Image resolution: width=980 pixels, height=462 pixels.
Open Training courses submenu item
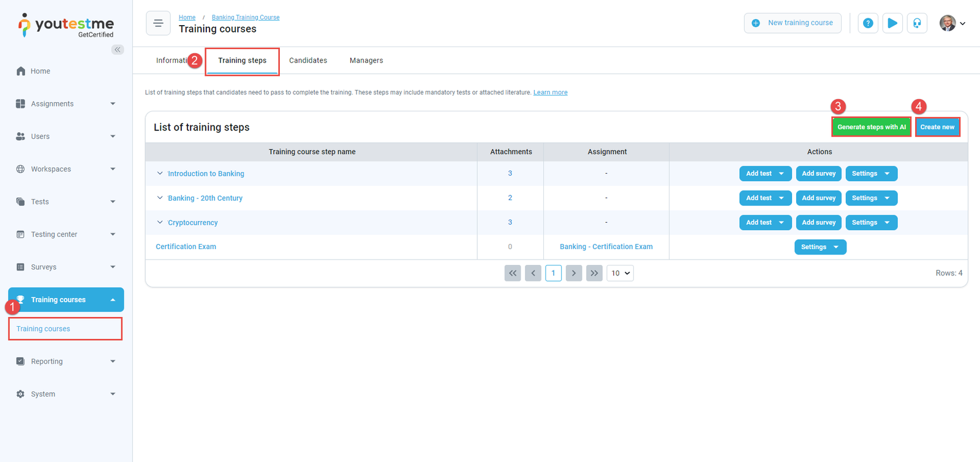pos(66,329)
